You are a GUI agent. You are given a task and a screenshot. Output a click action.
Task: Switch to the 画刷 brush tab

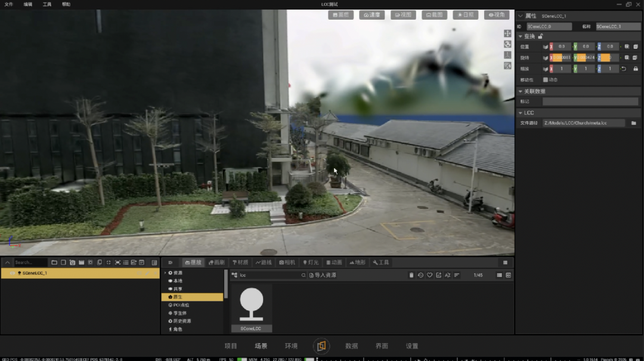(217, 263)
